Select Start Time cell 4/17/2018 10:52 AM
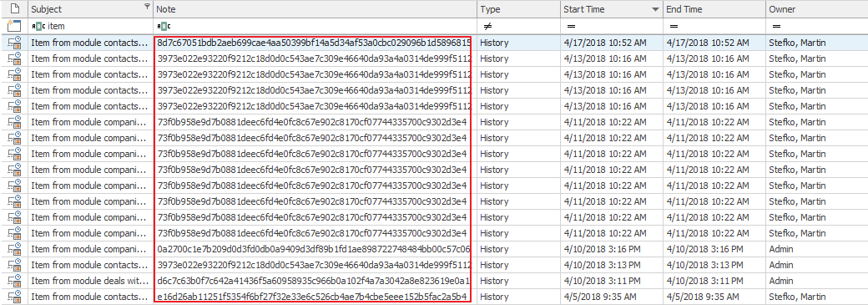Screen dimensions: 868x305 [612, 43]
